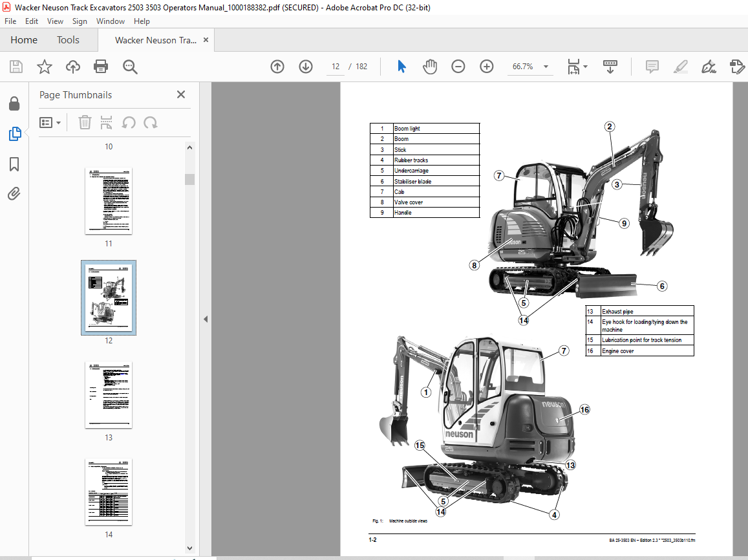The width and height of the screenshot is (748, 560).
Task: Open the Window menu
Action: [x=110, y=21]
